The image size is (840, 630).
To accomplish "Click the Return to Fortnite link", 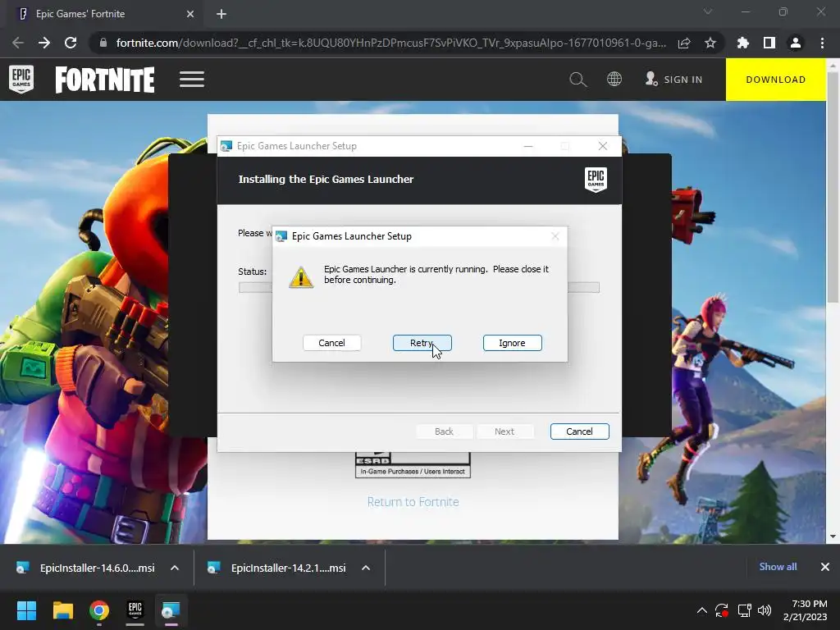I will pos(413,502).
